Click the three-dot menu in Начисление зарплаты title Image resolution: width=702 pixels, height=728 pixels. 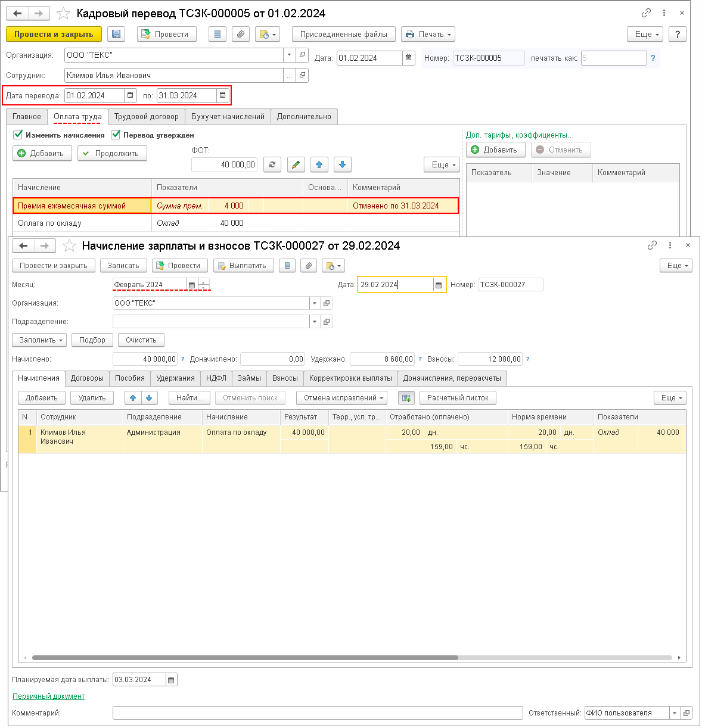[670, 245]
